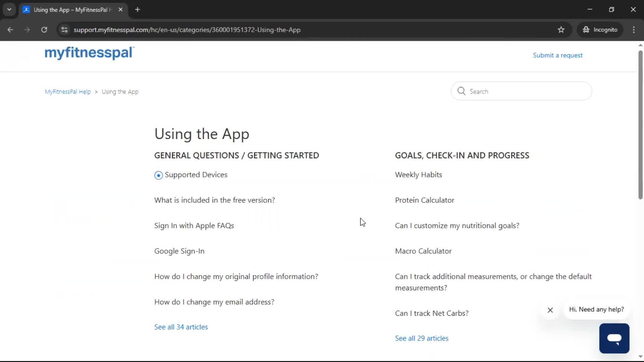Bookmark this page with the star

pyautogui.click(x=561, y=30)
